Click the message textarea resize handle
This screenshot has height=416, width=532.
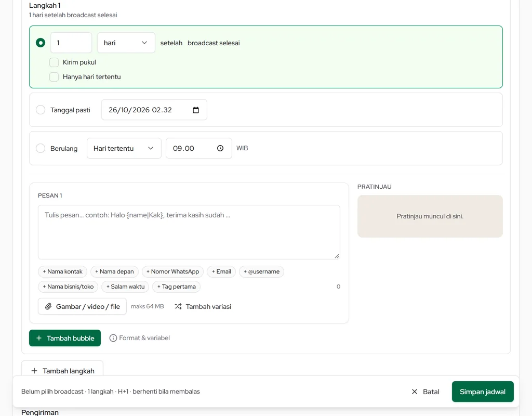(x=337, y=256)
